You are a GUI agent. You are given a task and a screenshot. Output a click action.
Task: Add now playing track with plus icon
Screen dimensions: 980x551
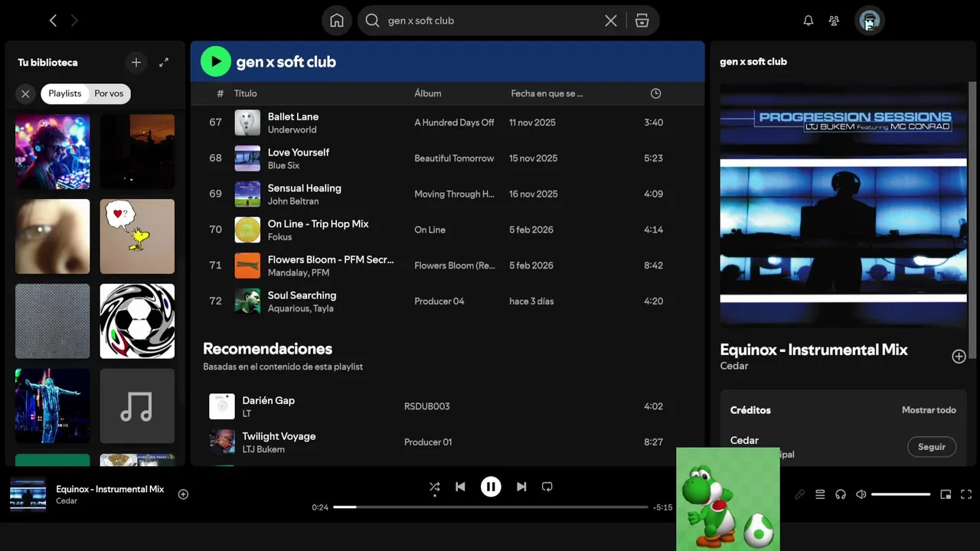[183, 494]
